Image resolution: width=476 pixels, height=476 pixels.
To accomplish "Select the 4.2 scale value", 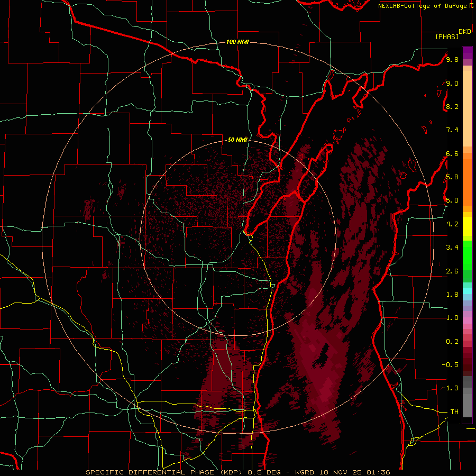I will 452,224.
